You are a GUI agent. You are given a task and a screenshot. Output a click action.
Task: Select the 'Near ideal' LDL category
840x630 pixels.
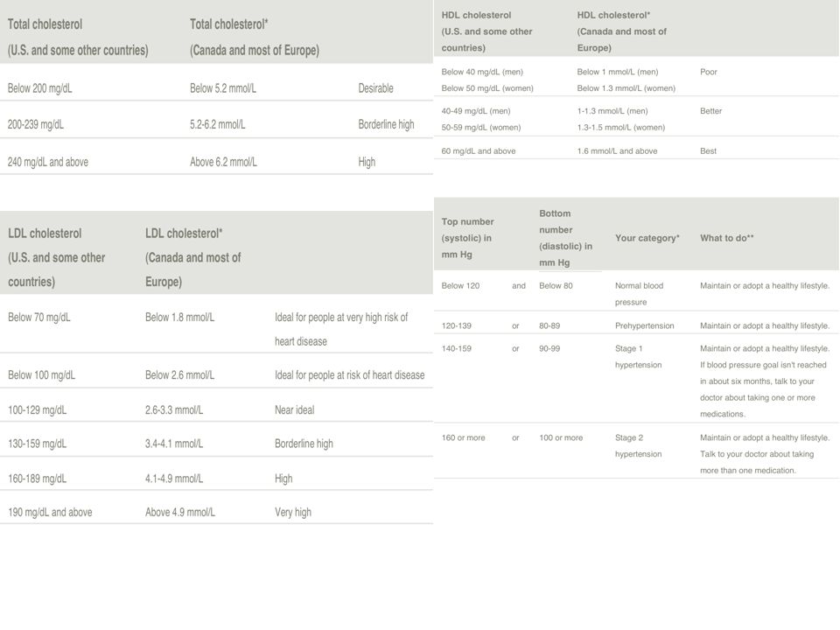point(295,409)
